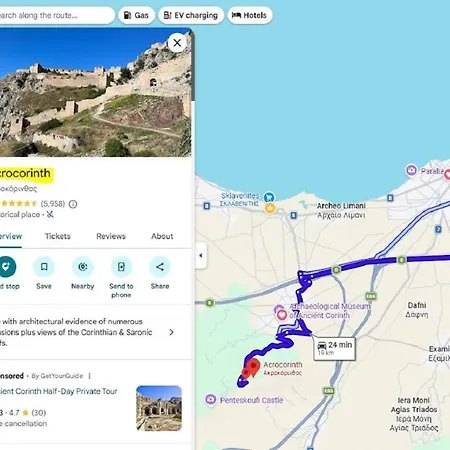Click the red Acrocorinth destination pin
The width and height of the screenshot is (450, 450).
click(x=253, y=367)
